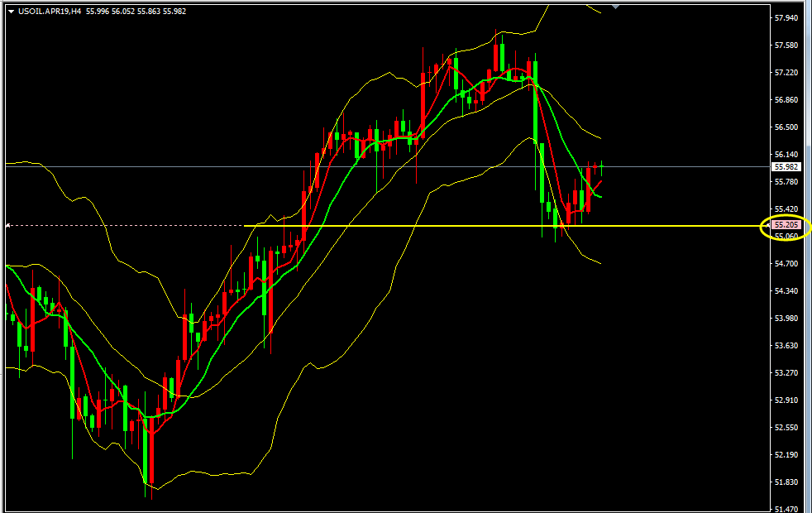The height and width of the screenshot is (513, 812).
Task: Click the open value 55.996 in header
Action: [x=98, y=12]
